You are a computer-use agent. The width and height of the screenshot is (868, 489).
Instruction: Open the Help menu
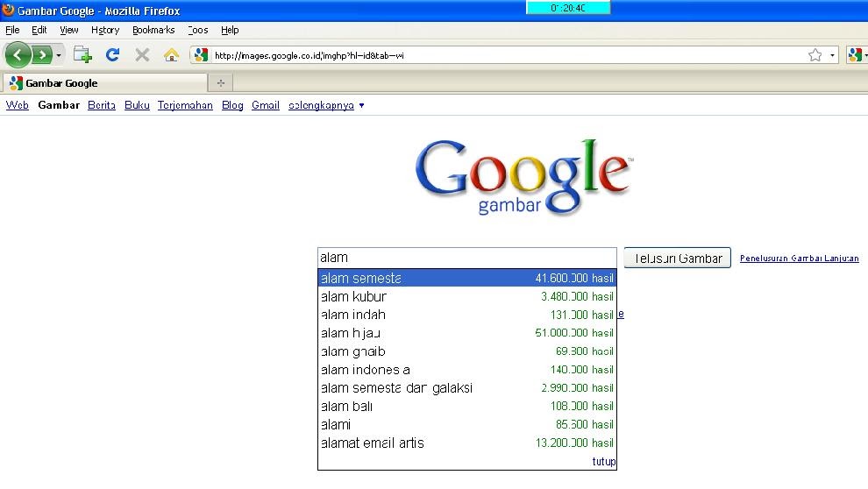(x=230, y=30)
